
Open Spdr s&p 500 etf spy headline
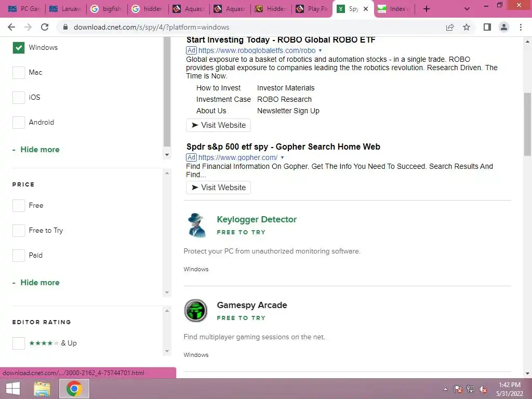(283, 147)
